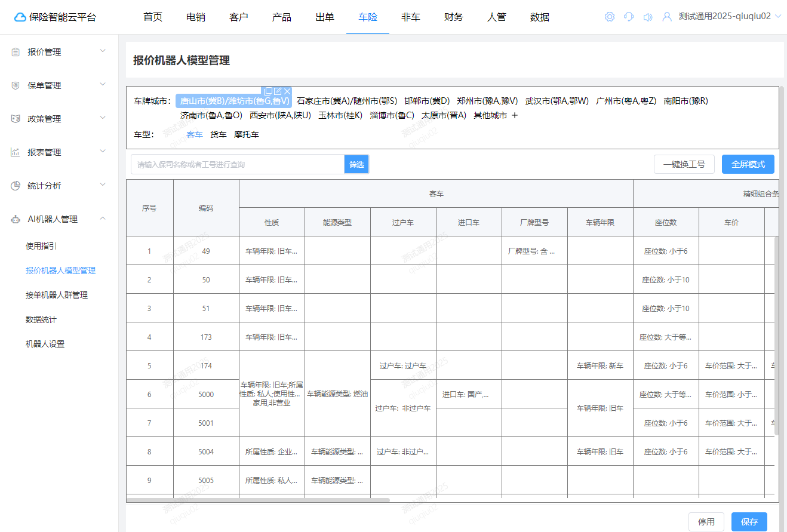Select city 太原市(晋A)
Screen dimensions: 787x532
pos(444,115)
